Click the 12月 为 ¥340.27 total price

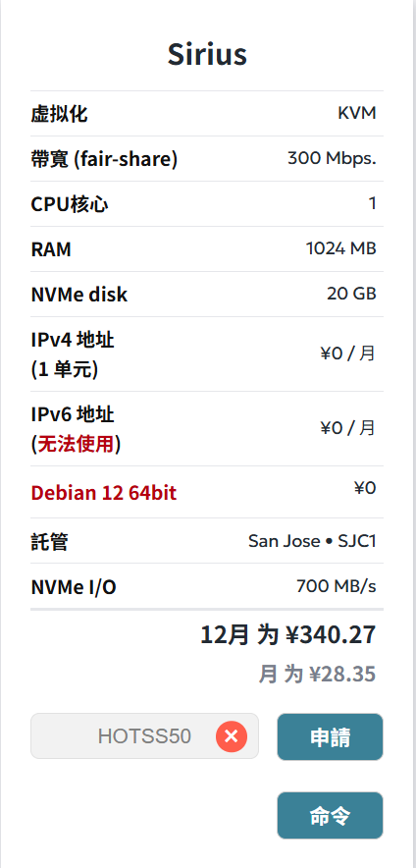(288, 635)
